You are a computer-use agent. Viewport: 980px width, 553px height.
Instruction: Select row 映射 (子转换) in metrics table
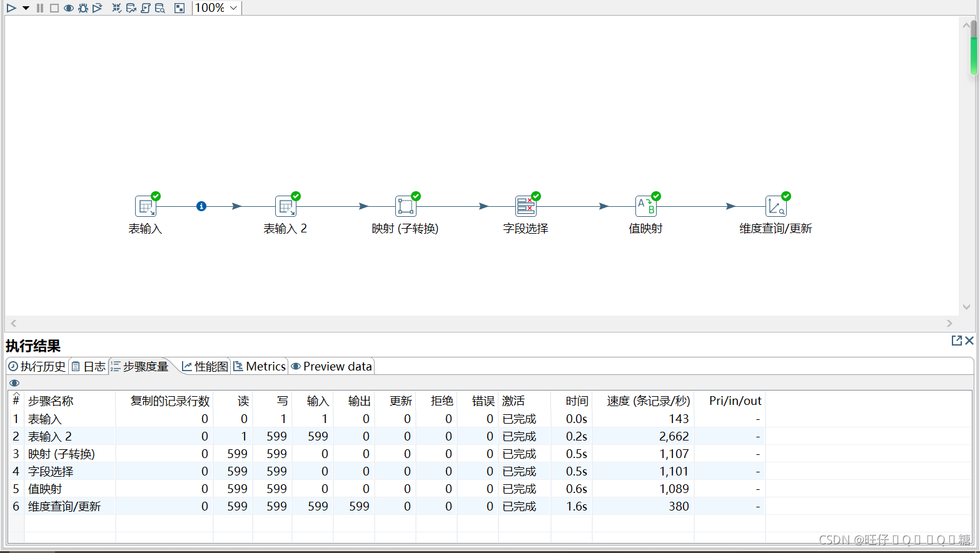(x=386, y=454)
